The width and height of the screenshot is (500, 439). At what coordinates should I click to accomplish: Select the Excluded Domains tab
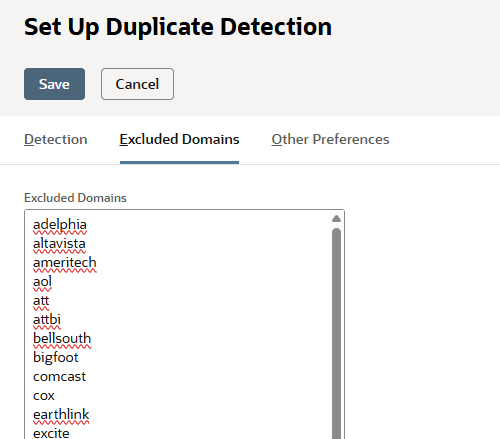click(x=179, y=139)
